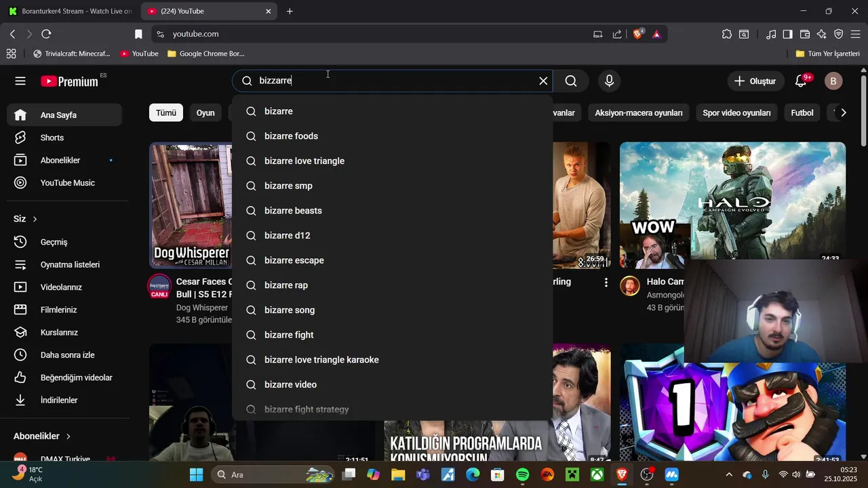Viewport: 868px width, 488px height.
Task: Pick the "bizarre rap" suggestion
Action: coord(392,285)
